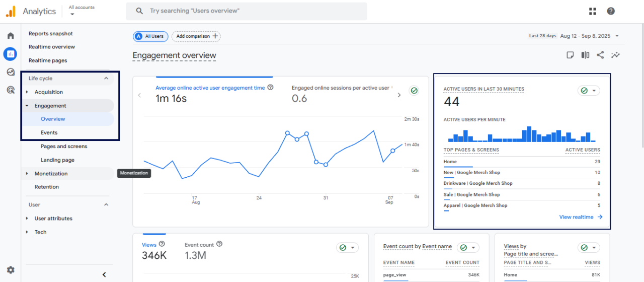The height and width of the screenshot is (282, 644).
Task: Open the Reports icon in the left rail
Action: [x=10, y=53]
